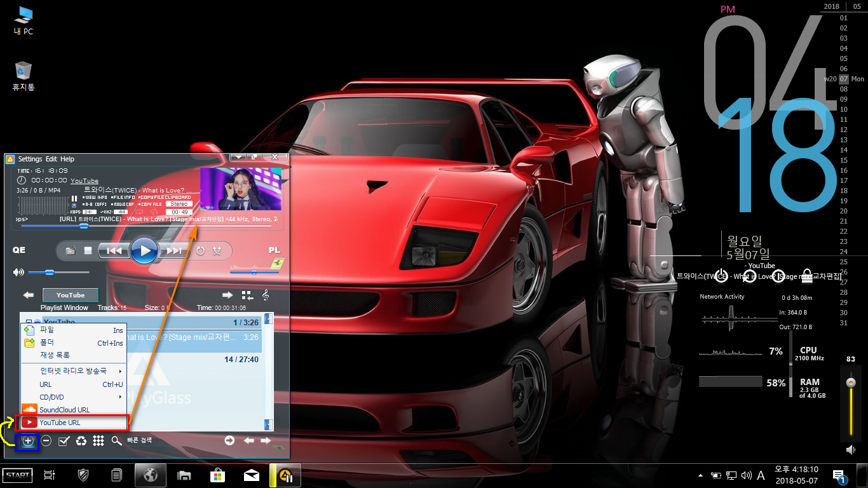Viewport: 868px width, 488px height.
Task: Adjust the AIMP volume slider
Action: pyautogui.click(x=58, y=272)
